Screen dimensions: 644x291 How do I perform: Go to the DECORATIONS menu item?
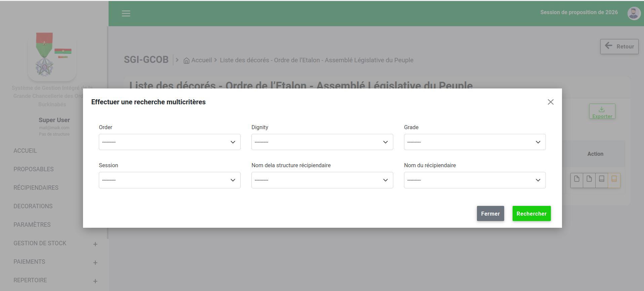33,206
